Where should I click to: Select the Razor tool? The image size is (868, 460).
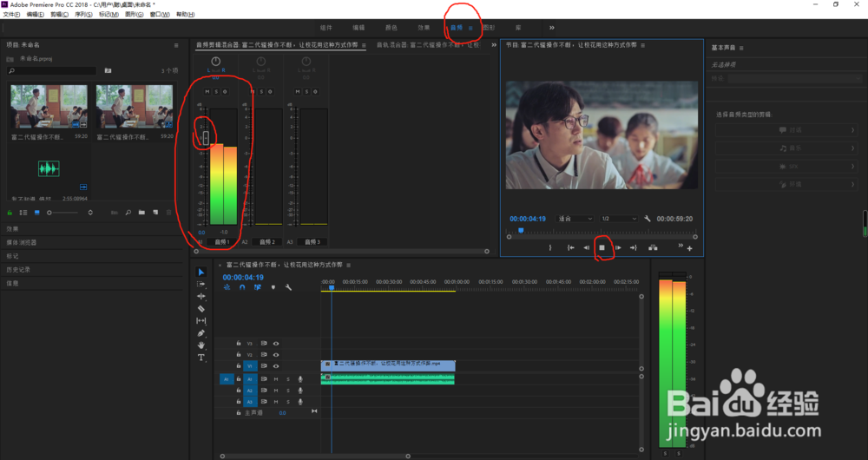tap(201, 308)
